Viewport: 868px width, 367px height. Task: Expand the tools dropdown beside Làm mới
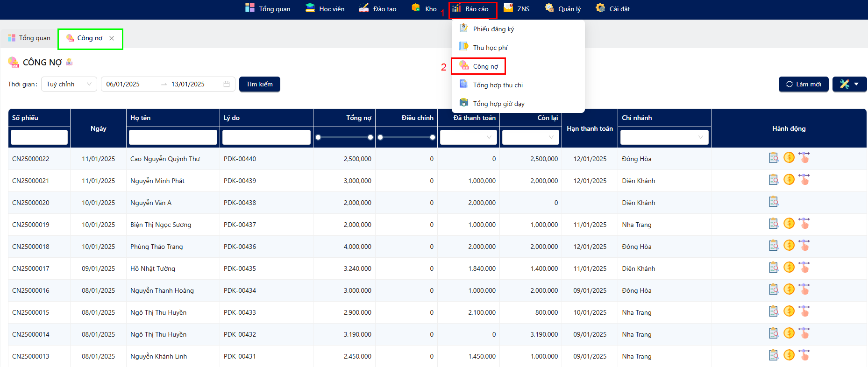click(849, 84)
